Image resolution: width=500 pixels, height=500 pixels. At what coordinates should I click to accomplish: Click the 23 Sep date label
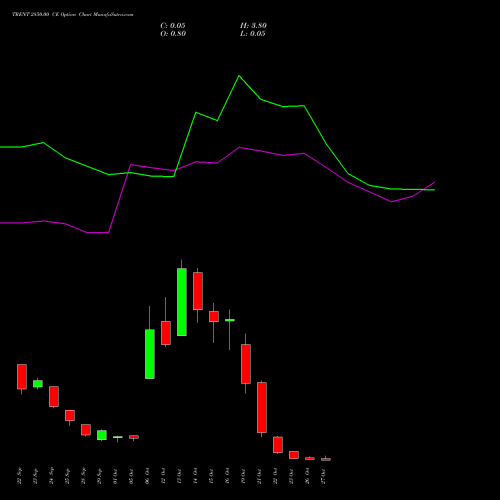pyautogui.click(x=35, y=476)
